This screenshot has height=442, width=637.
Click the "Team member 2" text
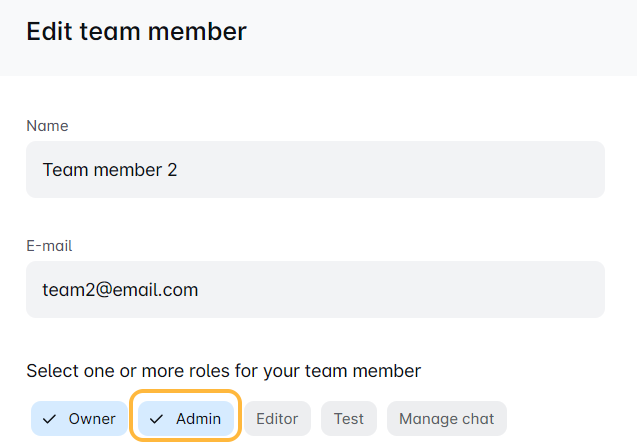(110, 170)
